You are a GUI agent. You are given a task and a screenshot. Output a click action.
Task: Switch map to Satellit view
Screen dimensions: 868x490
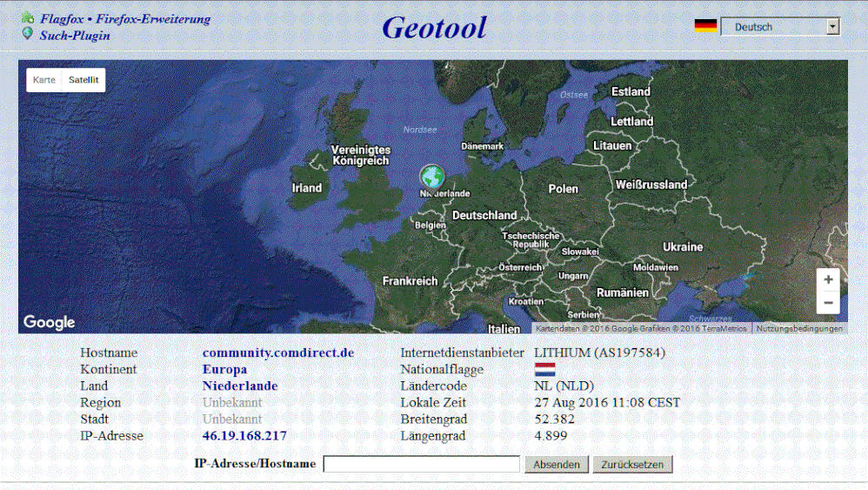[x=83, y=80]
